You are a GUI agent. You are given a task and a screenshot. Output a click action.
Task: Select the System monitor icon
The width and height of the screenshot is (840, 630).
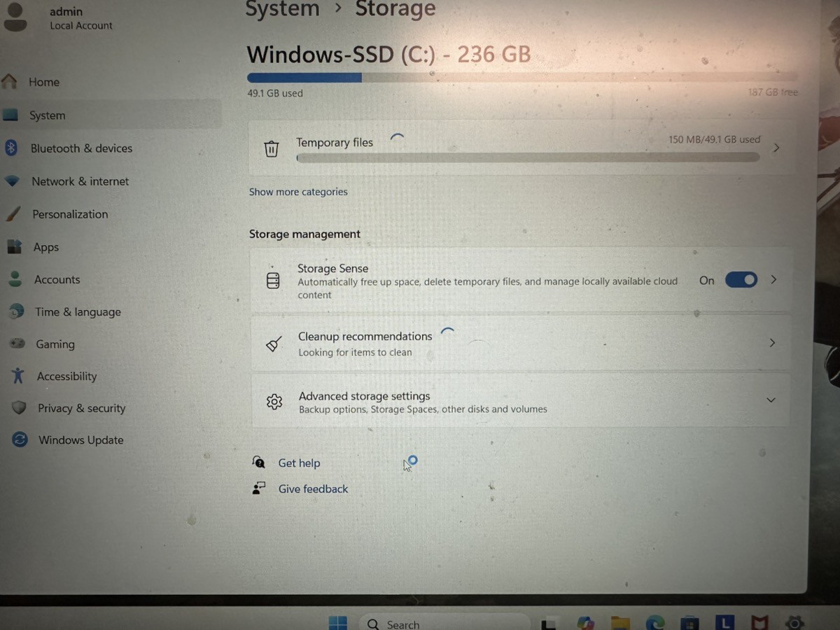click(10, 115)
